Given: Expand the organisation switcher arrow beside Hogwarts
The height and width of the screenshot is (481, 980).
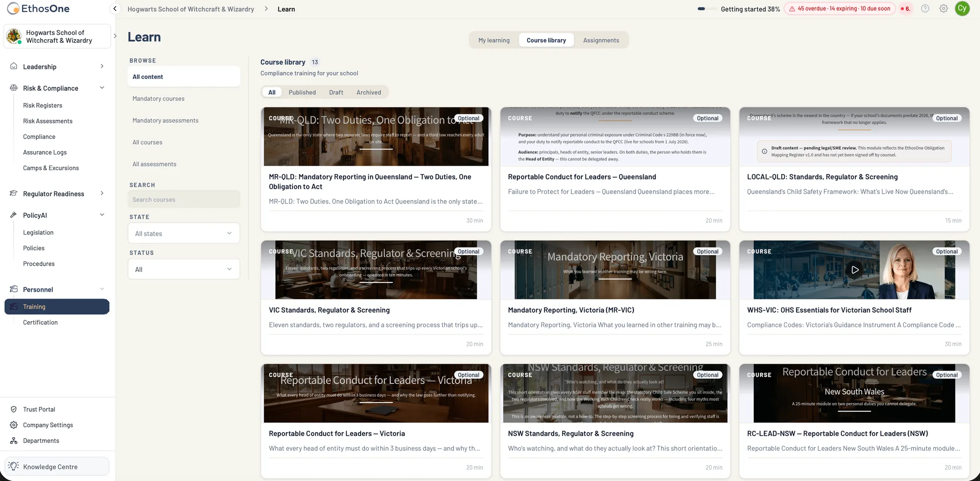Looking at the screenshot, I should point(115,36).
